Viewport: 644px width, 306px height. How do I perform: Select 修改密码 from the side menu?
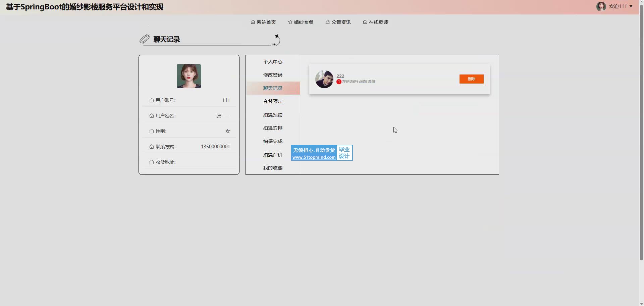[273, 75]
